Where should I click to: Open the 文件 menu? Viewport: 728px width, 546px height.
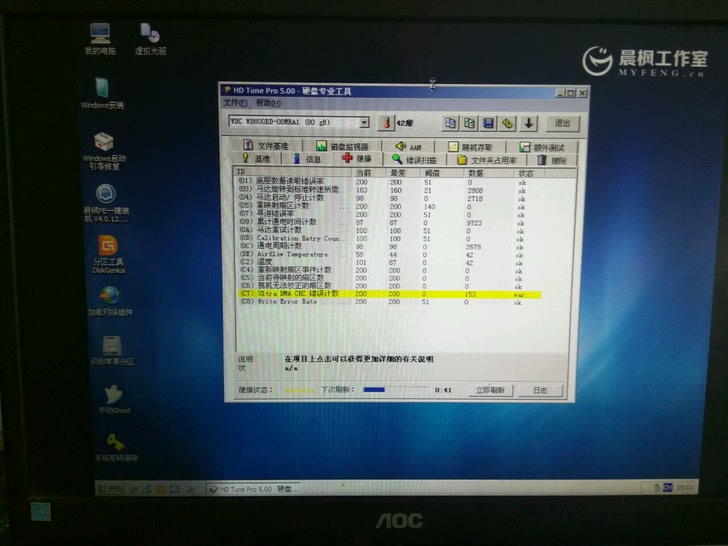click(235, 103)
